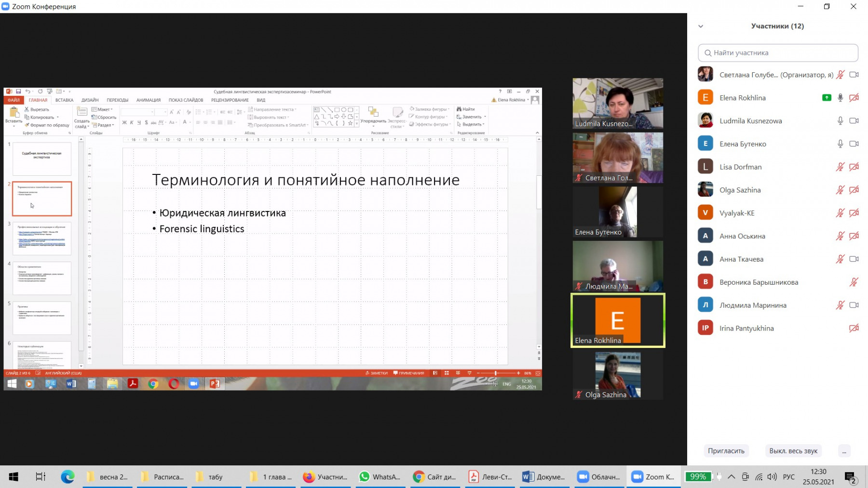Click the Найти участника search field
Image resolution: width=868 pixels, height=488 pixels.
(778, 53)
